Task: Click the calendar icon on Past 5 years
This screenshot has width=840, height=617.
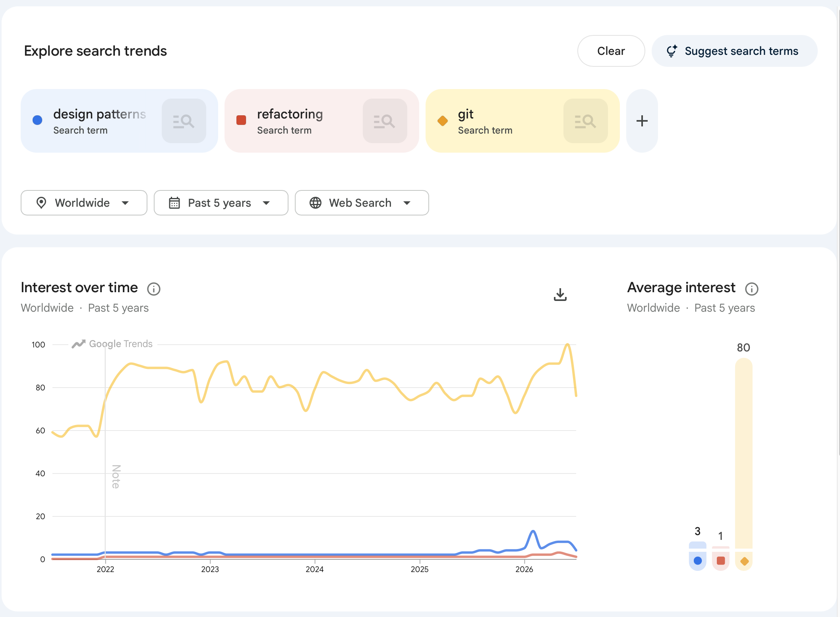Action: [174, 203]
